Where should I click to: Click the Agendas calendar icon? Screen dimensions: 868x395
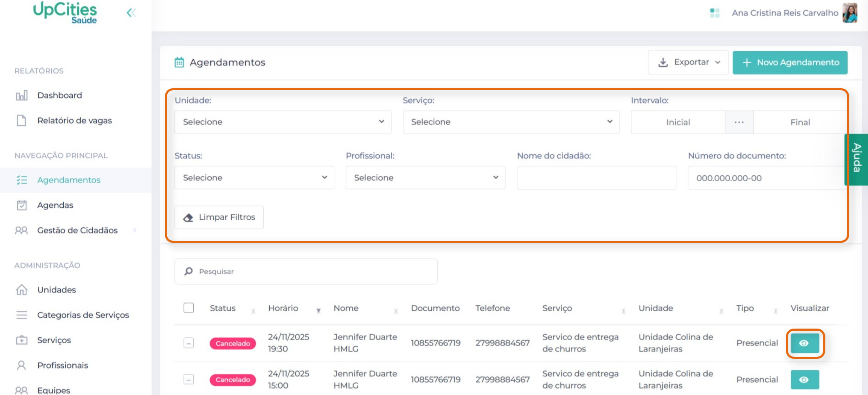(x=21, y=205)
